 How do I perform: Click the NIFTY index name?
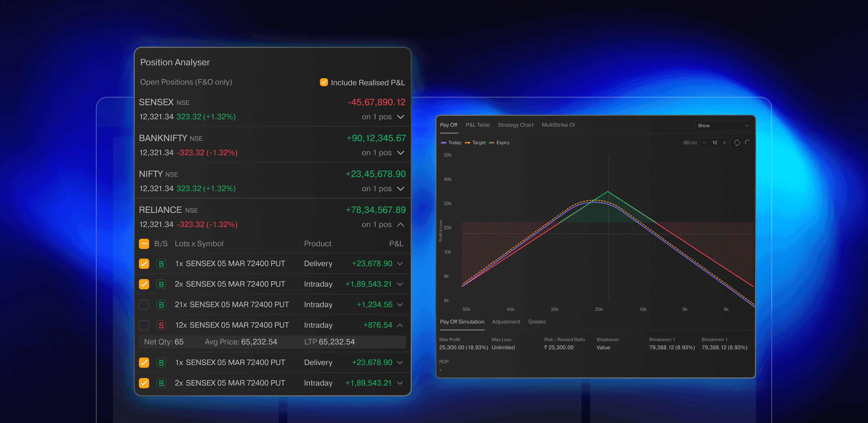[151, 174]
